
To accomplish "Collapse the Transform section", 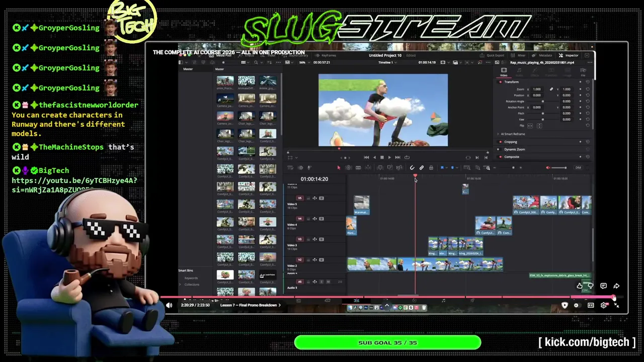I will pyautogui.click(x=511, y=82).
